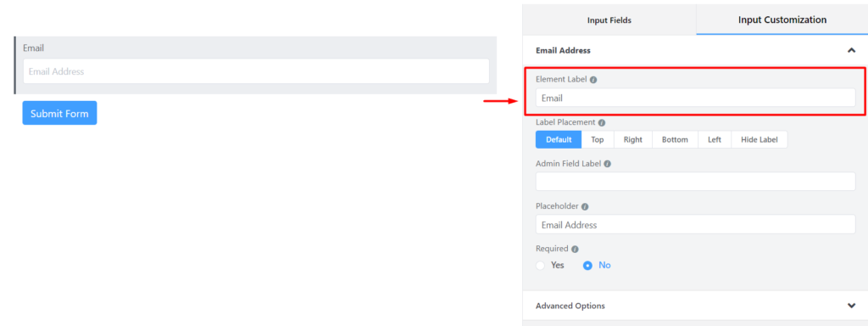The height and width of the screenshot is (326, 868).
Task: Expand Advanced Options chevron
Action: click(x=851, y=306)
